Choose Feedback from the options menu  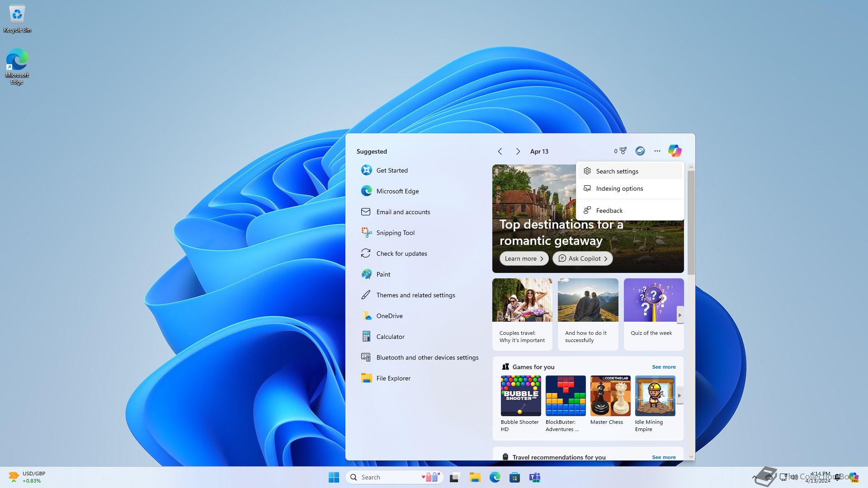click(x=630, y=211)
